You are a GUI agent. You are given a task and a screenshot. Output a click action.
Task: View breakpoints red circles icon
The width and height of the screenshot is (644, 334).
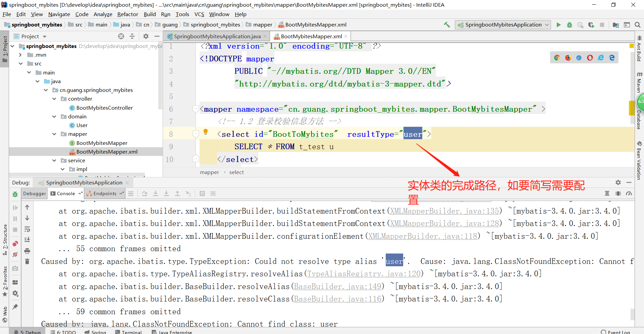15,244
